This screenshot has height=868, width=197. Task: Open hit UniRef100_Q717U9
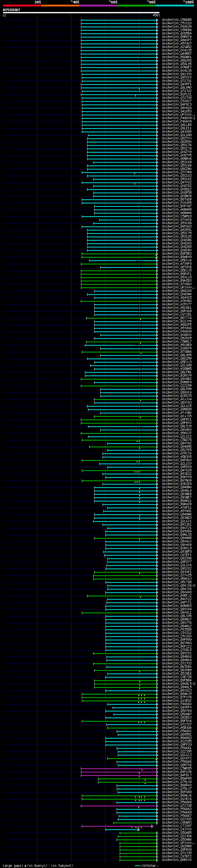coord(177,98)
